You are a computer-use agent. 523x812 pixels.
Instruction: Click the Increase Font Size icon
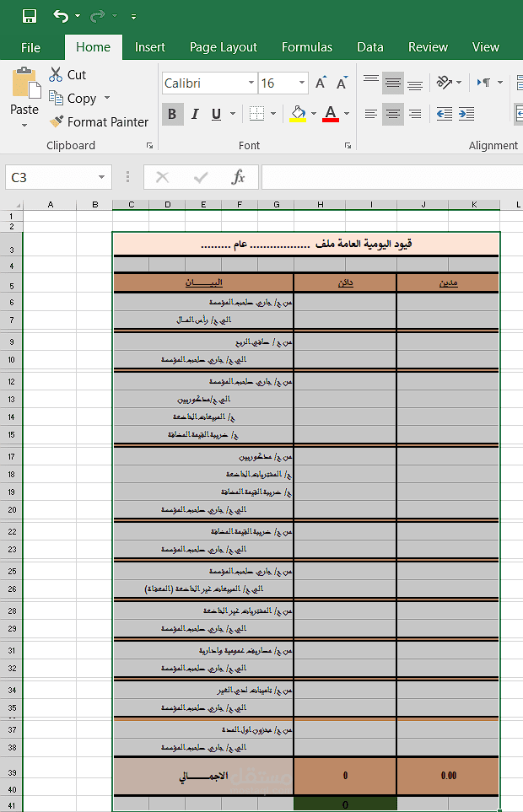click(x=321, y=83)
